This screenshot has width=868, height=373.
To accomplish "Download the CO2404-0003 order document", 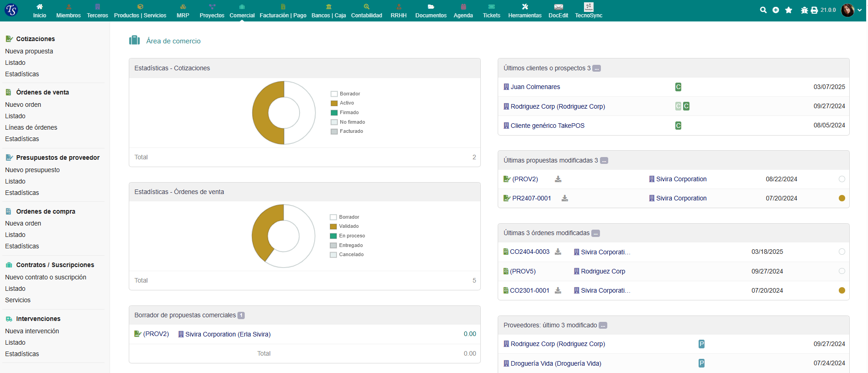I will (x=558, y=252).
